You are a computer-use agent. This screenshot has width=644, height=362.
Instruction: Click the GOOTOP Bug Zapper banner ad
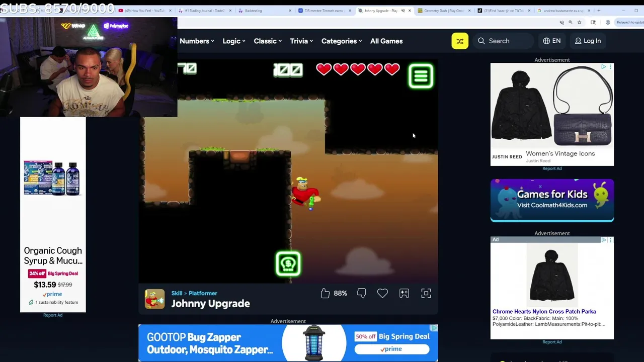(x=288, y=343)
